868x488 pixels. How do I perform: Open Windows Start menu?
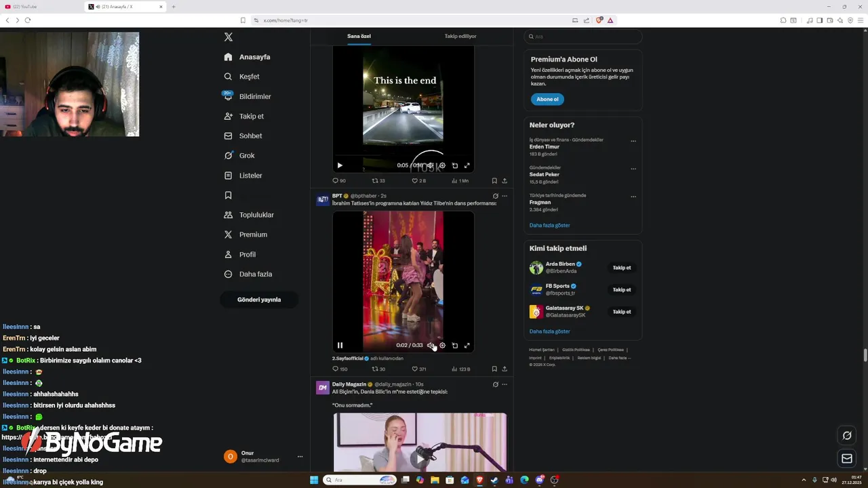click(x=314, y=480)
